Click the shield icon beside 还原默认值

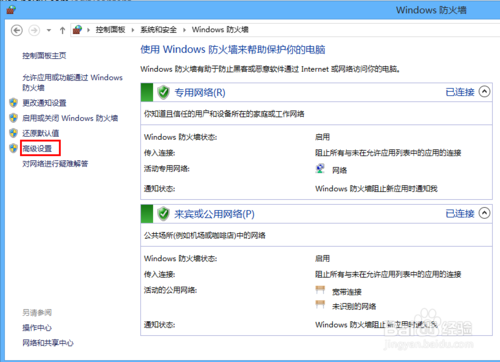pyautogui.click(x=13, y=133)
